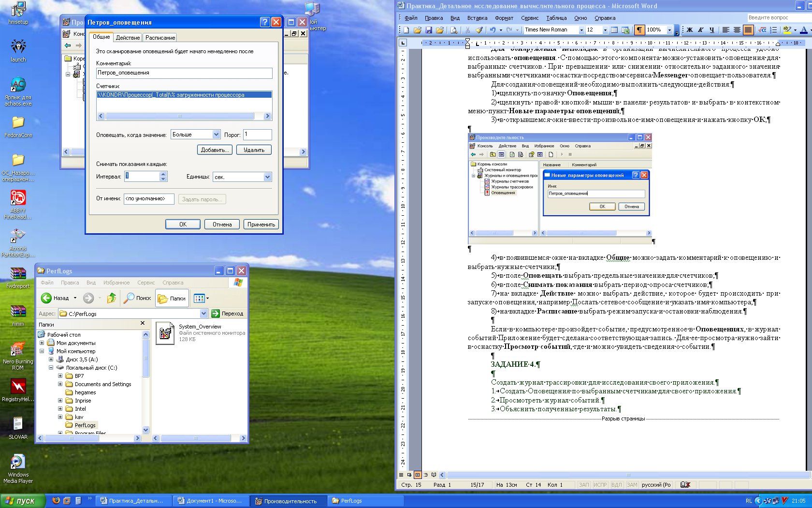Screen dimensions: 812x508
Task: Open the font size 12 dropdown
Action: [605, 30]
